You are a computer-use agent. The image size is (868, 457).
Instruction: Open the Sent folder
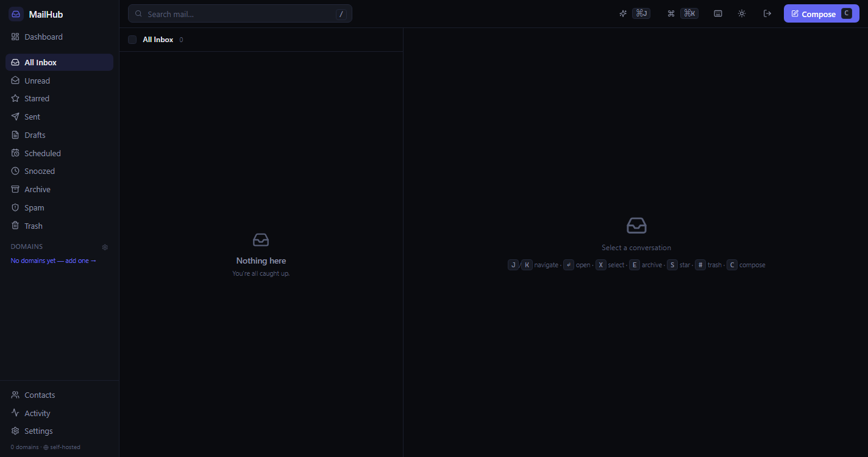click(59, 117)
